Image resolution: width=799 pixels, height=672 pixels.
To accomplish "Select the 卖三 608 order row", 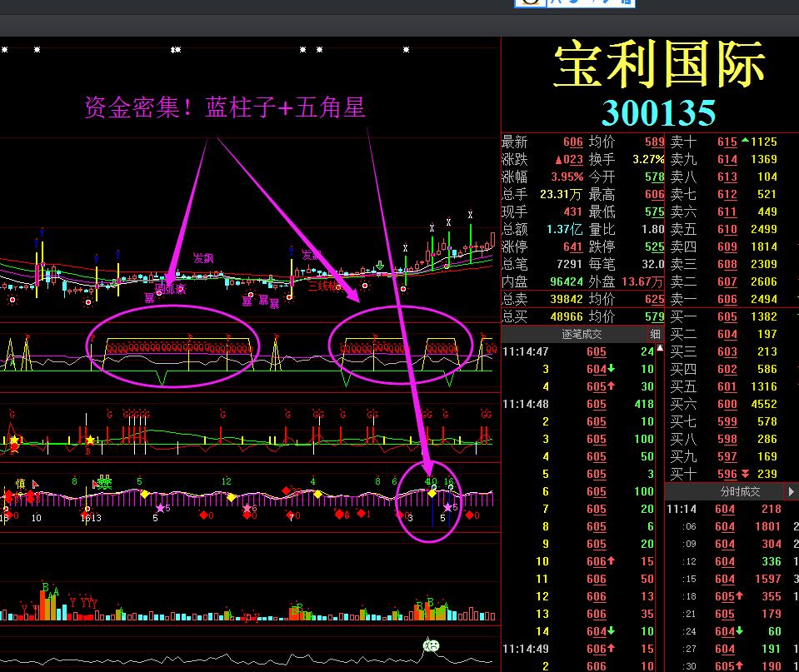I will (x=732, y=264).
